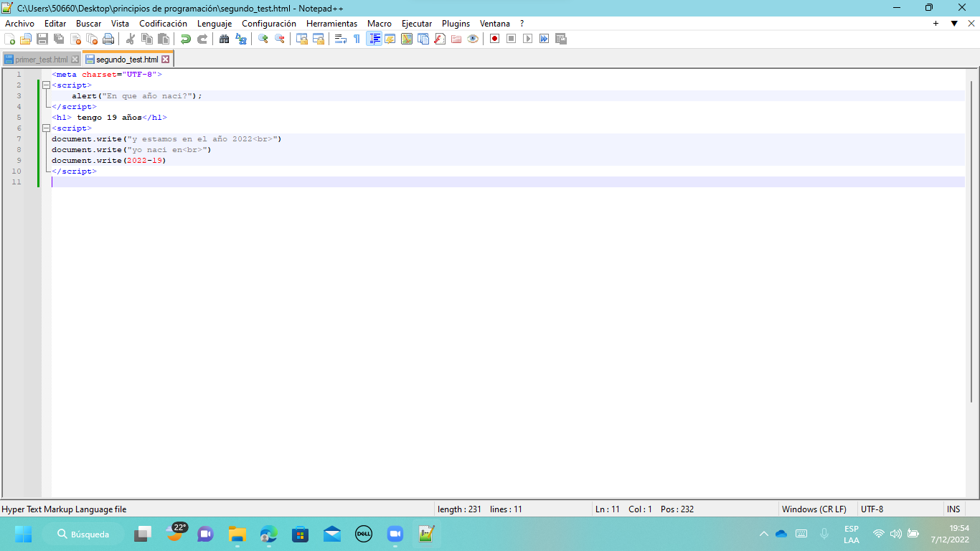This screenshot has width=980, height=551.
Task: Toggle the indent guide button
Action: coord(374,39)
